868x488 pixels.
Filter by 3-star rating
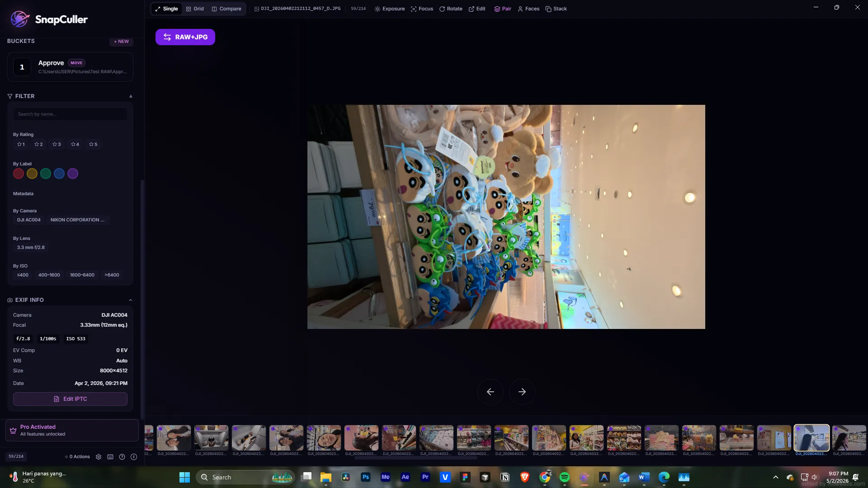[x=57, y=144]
